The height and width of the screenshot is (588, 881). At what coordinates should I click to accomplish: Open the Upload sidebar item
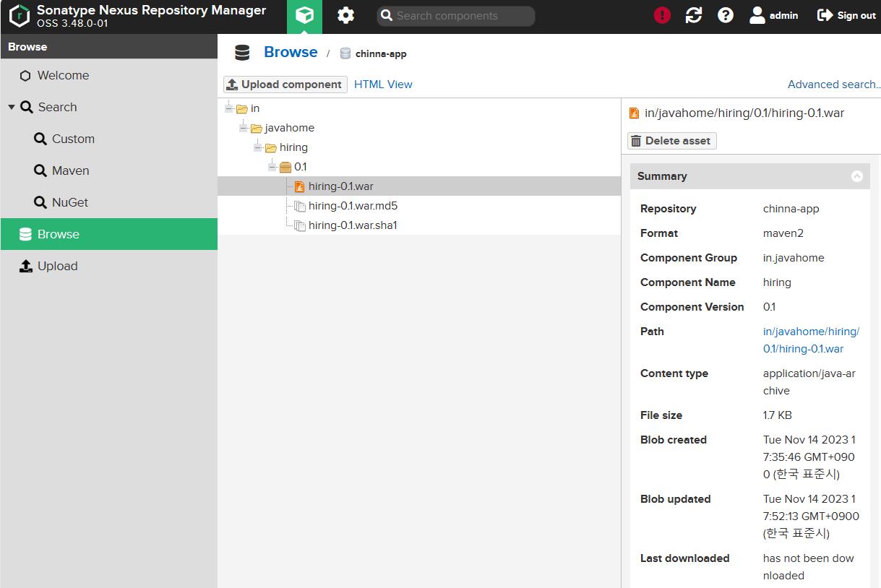point(109,266)
